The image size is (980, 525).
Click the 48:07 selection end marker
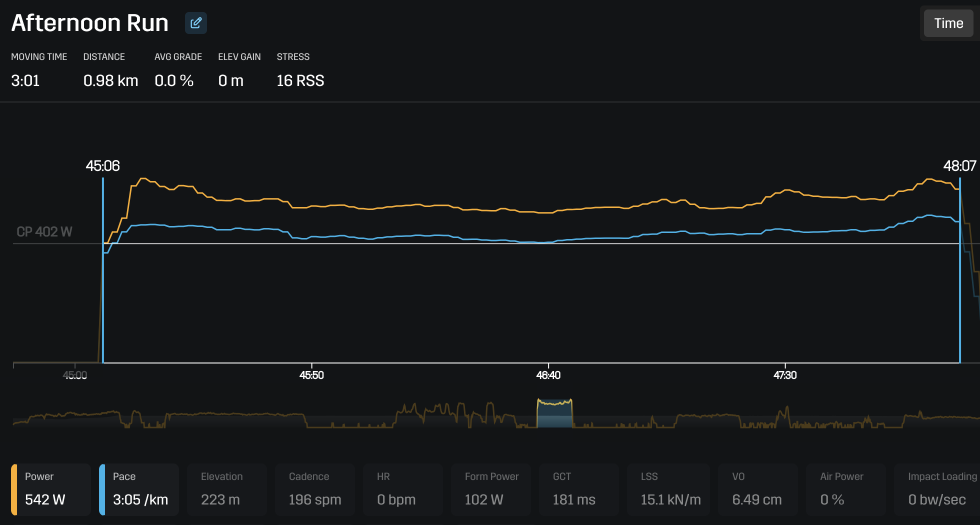(959, 166)
